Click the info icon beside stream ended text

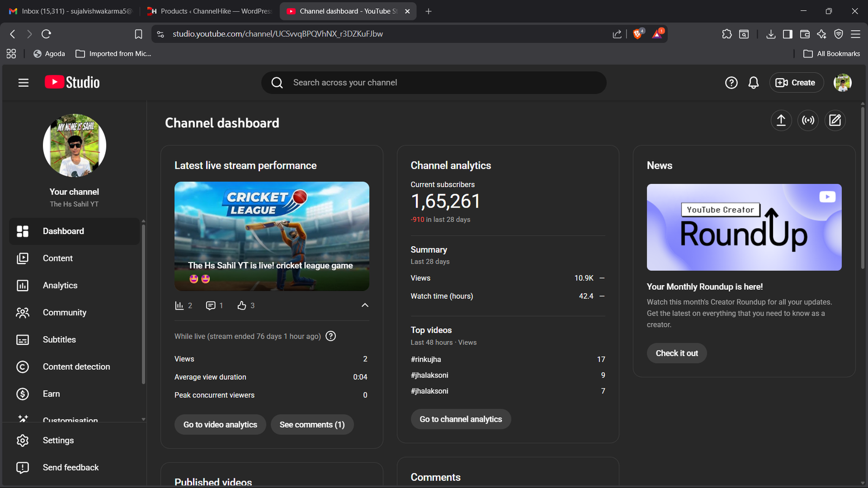330,336
